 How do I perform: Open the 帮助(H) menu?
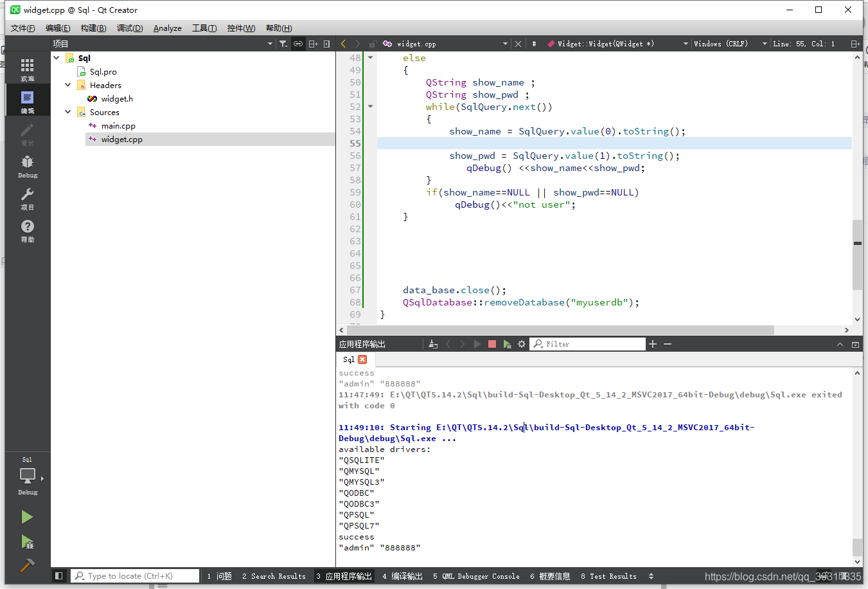coord(279,28)
